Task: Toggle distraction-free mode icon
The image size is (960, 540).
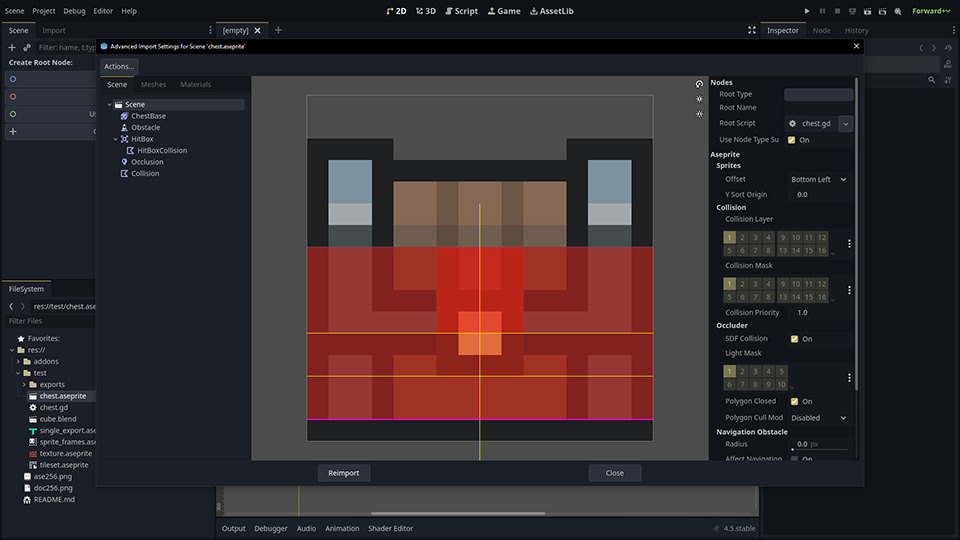Action: pos(752,30)
